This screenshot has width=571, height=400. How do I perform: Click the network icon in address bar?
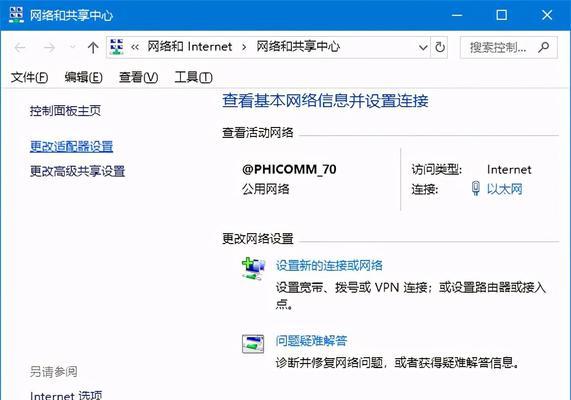pos(117,47)
